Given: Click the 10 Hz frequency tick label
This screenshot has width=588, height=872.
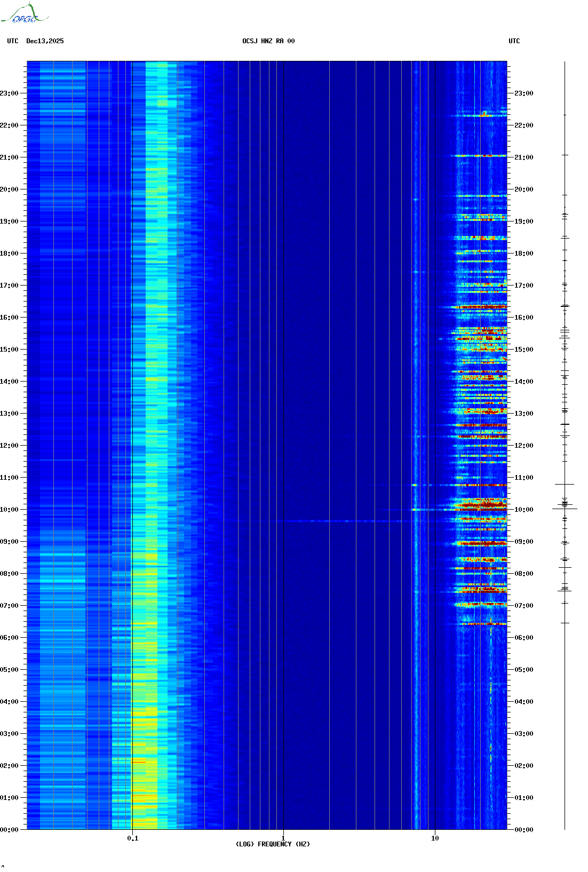Looking at the screenshot, I should point(435,838).
